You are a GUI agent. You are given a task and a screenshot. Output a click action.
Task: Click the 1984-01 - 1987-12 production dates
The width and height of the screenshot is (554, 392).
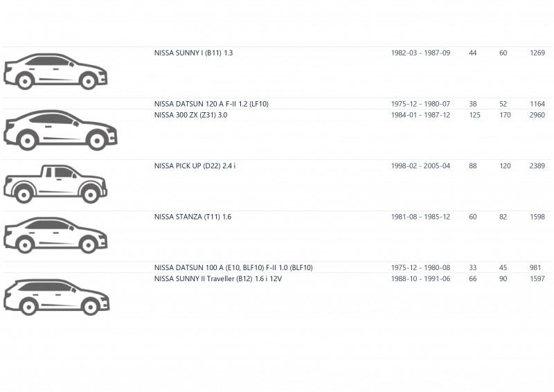(420, 115)
